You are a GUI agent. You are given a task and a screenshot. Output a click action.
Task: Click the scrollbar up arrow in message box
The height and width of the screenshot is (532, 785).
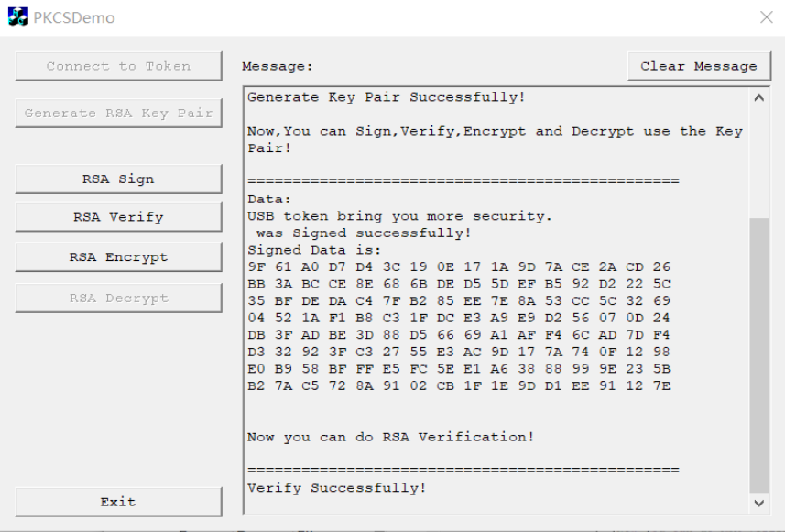[x=759, y=98]
